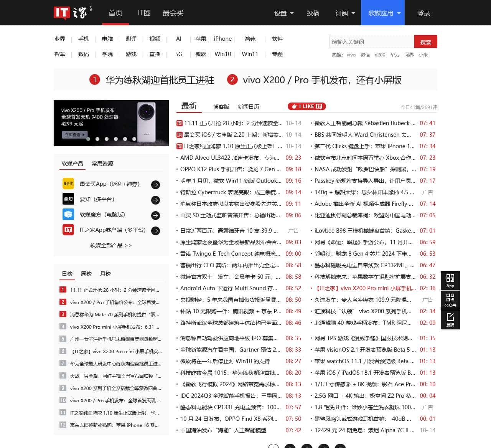This screenshot has width=491, height=448.
Task: Click the vivo X200 phone banner image
Action: click(x=111, y=123)
